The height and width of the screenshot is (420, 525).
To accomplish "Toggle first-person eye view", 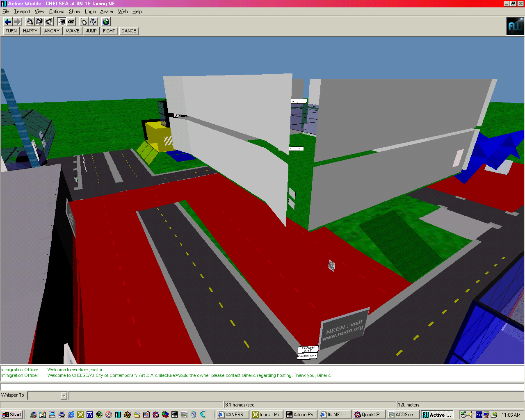I will coord(62,22).
